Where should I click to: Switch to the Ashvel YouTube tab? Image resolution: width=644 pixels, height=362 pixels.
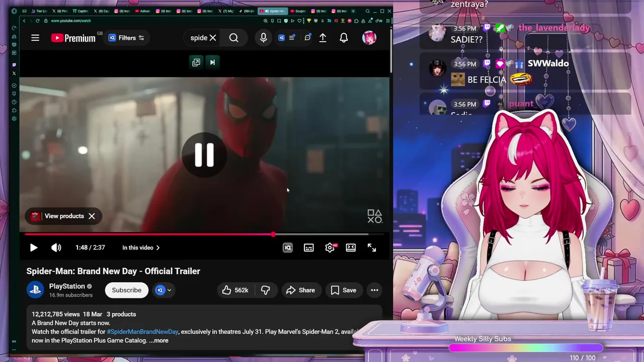click(x=142, y=11)
